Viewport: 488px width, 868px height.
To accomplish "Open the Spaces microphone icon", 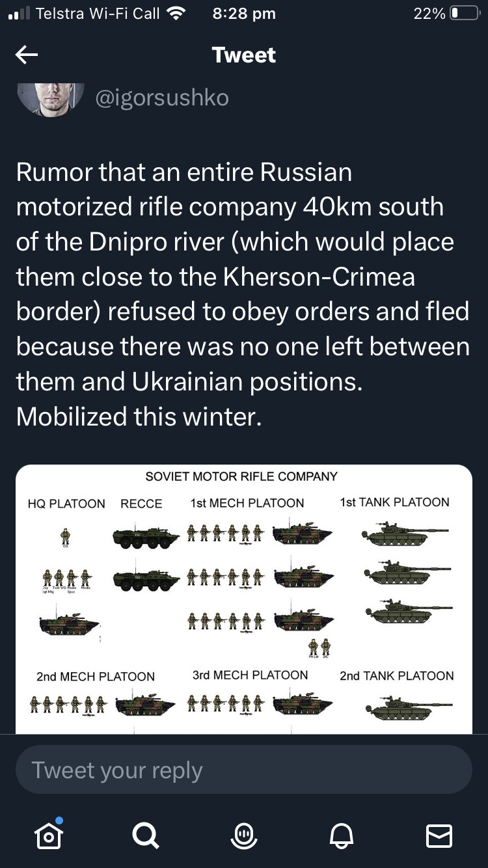I will [x=244, y=835].
